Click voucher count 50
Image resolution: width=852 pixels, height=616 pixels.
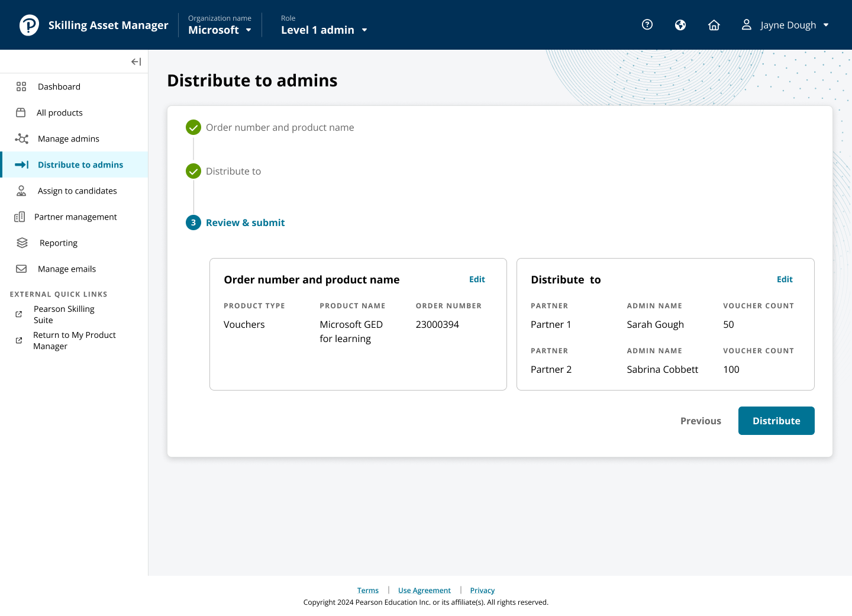728,324
